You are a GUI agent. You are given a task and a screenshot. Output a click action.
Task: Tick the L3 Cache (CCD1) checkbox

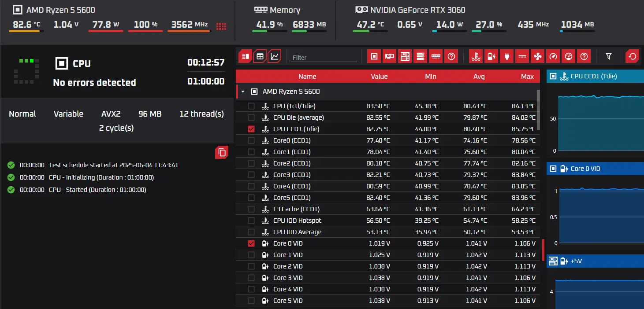(x=251, y=209)
